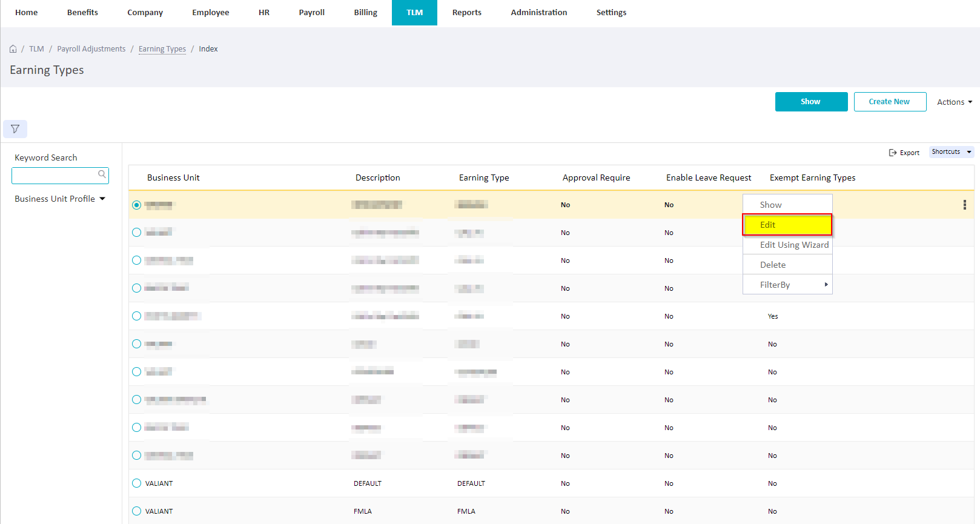Image resolution: width=980 pixels, height=524 pixels.
Task: Open the filter funnel icon
Action: click(x=15, y=128)
